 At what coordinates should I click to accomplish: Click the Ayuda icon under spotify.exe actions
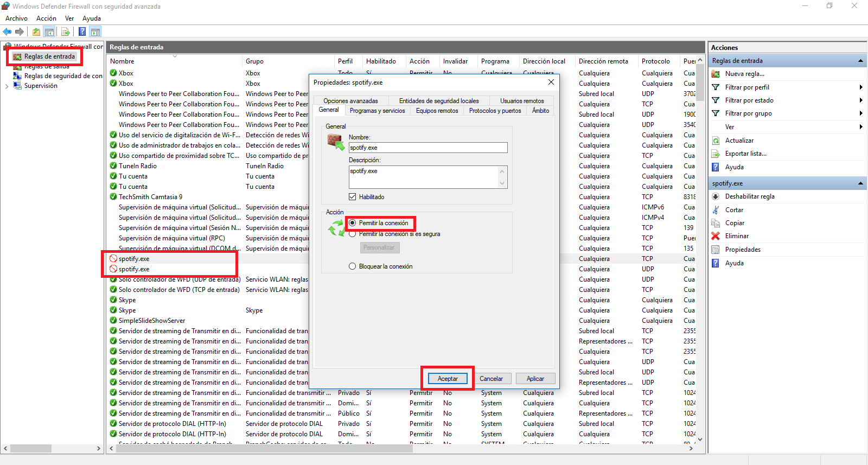coord(716,263)
